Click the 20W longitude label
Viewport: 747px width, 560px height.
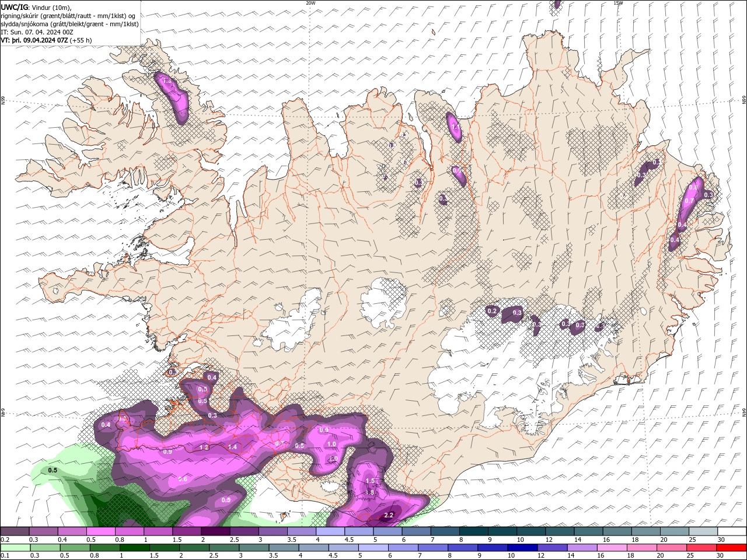click(x=311, y=3)
